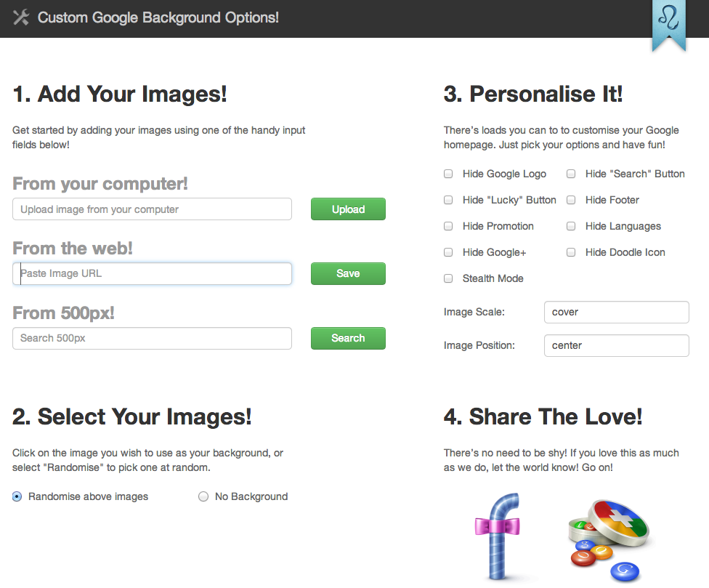Viewport: 709px width, 588px height.
Task: Click the green Search button
Action: click(348, 338)
